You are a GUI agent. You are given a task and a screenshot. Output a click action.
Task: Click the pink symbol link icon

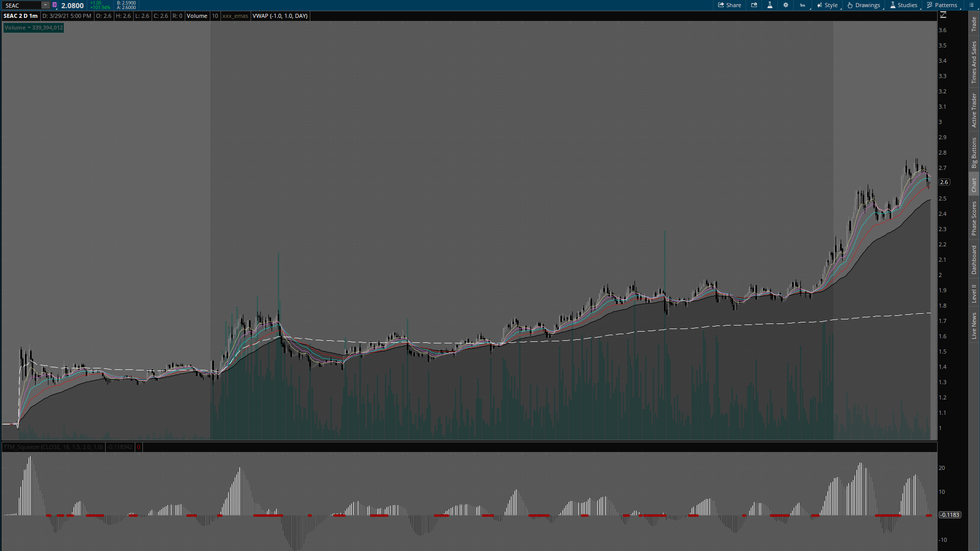(x=55, y=5)
